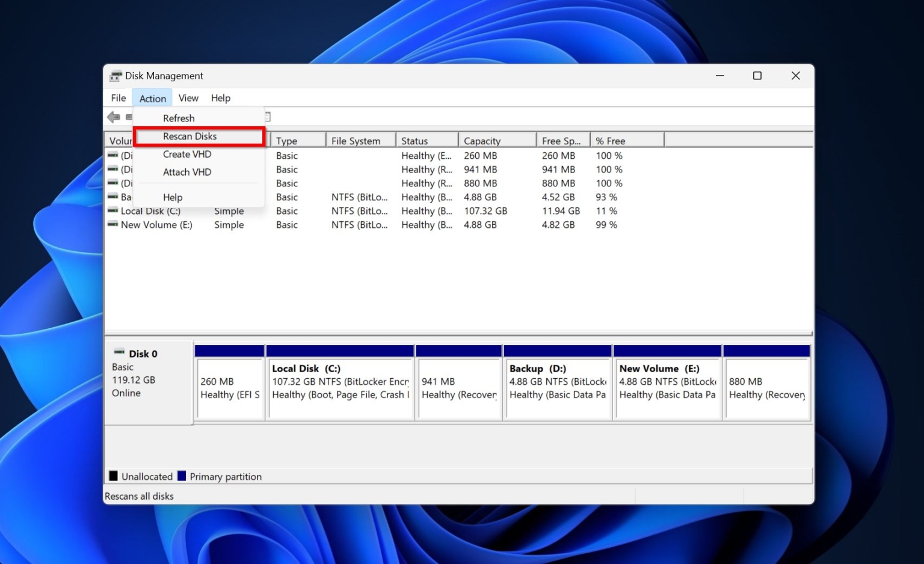The height and width of the screenshot is (564, 924).
Task: Open the View menu
Action: point(188,98)
